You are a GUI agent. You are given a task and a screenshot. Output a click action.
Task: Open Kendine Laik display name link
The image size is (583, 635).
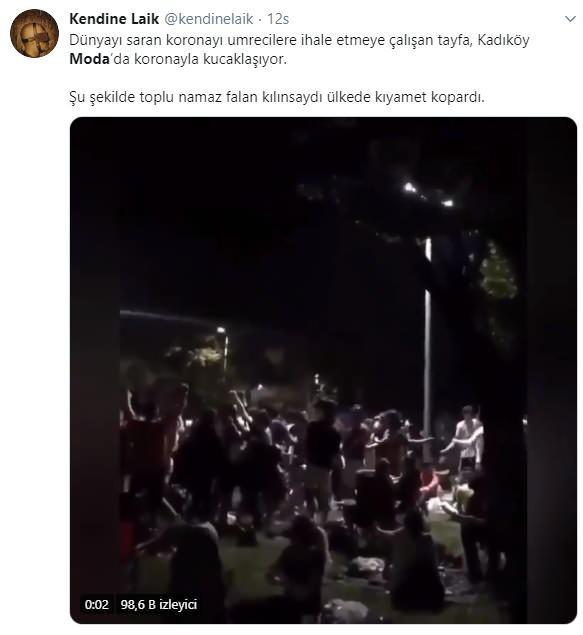pyautogui.click(x=114, y=19)
